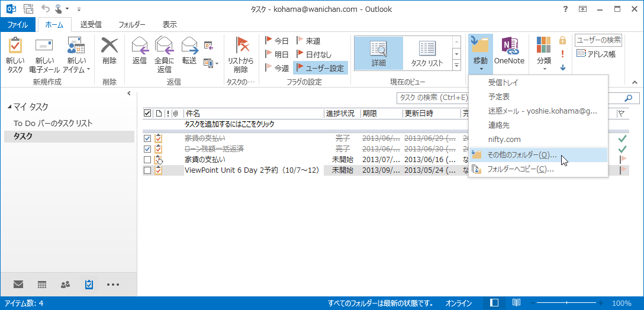This screenshot has width=644, height=310.
Task: Collapse the folder pane chevron
Action: pyautogui.click(x=129, y=93)
